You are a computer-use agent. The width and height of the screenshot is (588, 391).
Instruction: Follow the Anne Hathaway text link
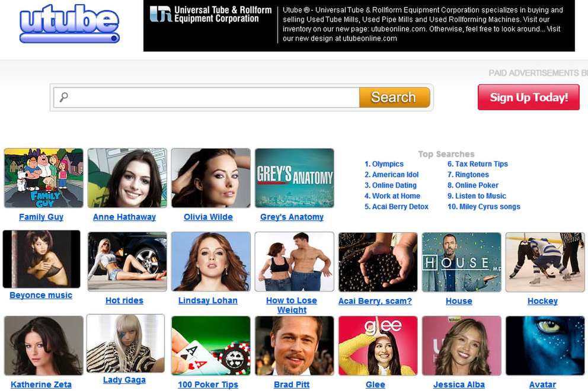tap(124, 217)
